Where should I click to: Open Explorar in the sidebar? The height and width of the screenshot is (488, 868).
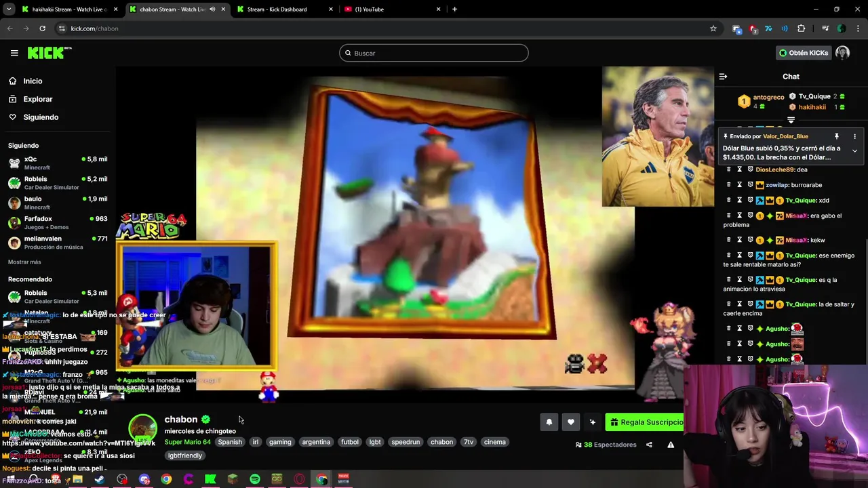[x=37, y=99]
